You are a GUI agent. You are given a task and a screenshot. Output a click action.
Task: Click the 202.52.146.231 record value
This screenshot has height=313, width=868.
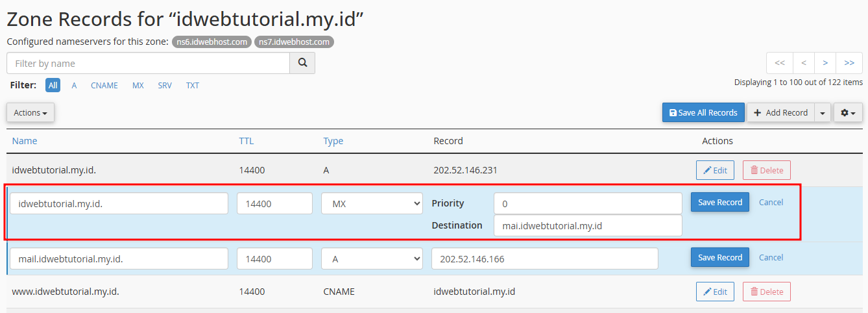465,170
